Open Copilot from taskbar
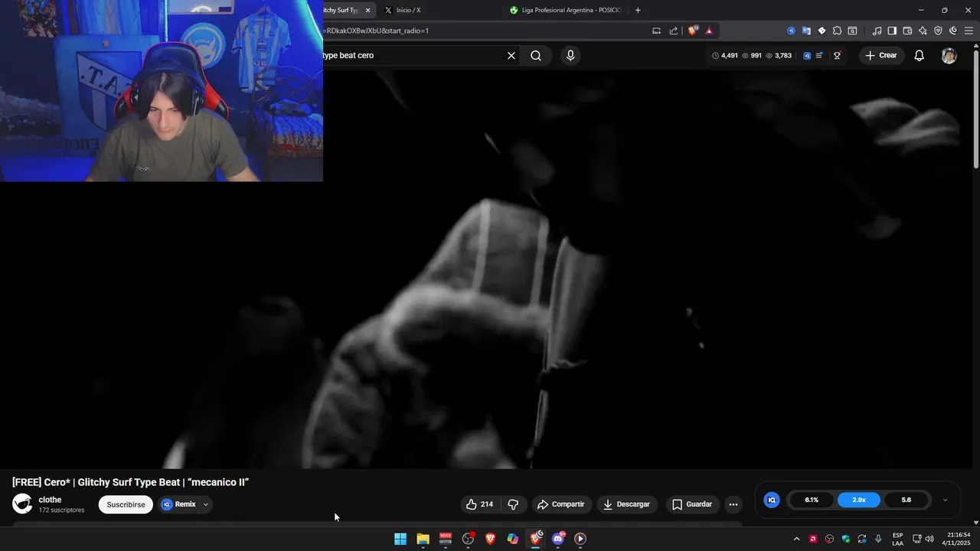Viewport: 980px width, 551px height. 513,539
